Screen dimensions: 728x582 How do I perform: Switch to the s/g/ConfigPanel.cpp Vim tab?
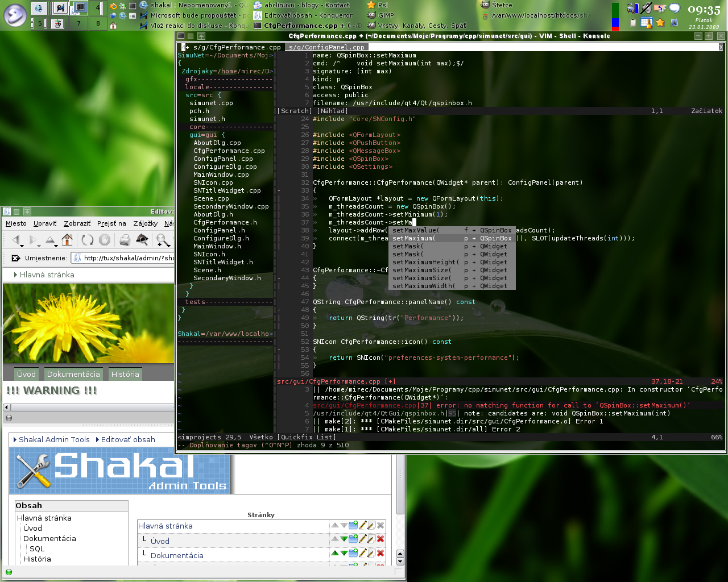pyautogui.click(x=326, y=47)
